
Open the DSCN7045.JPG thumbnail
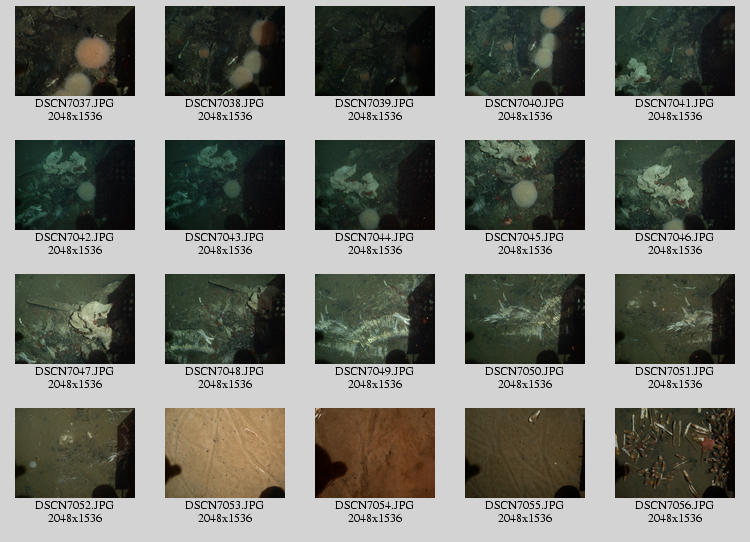point(525,185)
